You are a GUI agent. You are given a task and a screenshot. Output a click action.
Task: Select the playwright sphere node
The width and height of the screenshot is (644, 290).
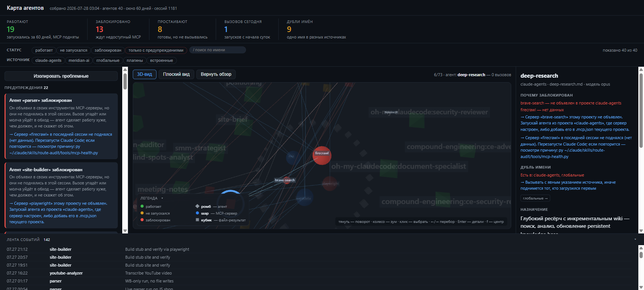pos(330,183)
